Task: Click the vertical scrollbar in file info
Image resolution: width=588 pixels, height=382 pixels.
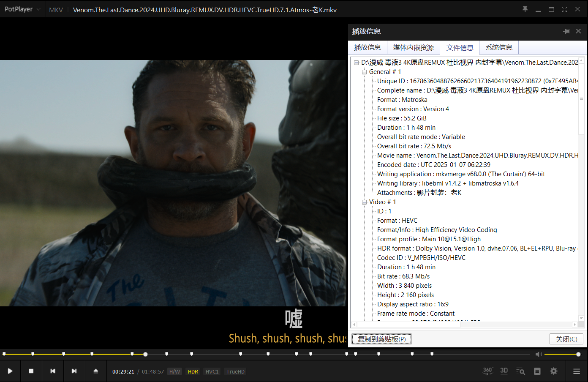Action: (x=581, y=99)
